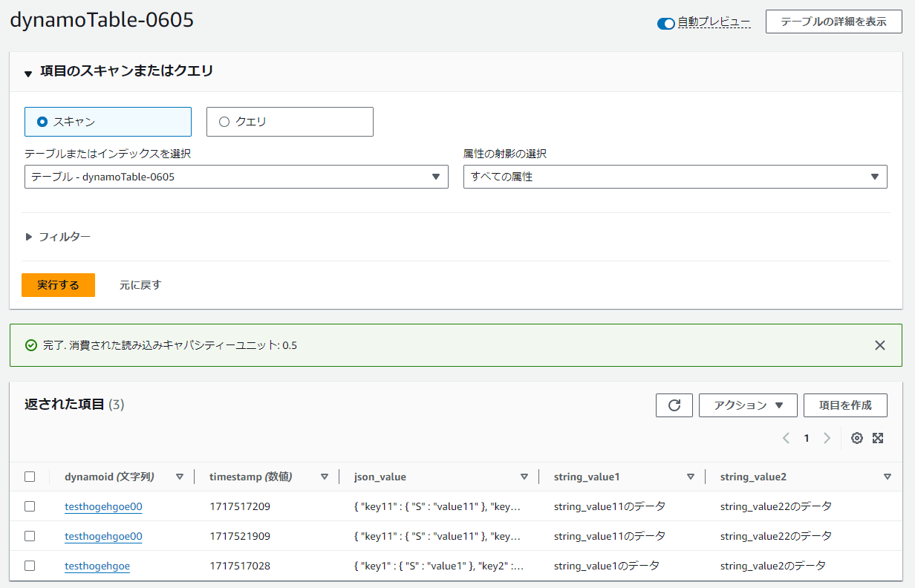Open the table or index selection dropdown

click(236, 177)
